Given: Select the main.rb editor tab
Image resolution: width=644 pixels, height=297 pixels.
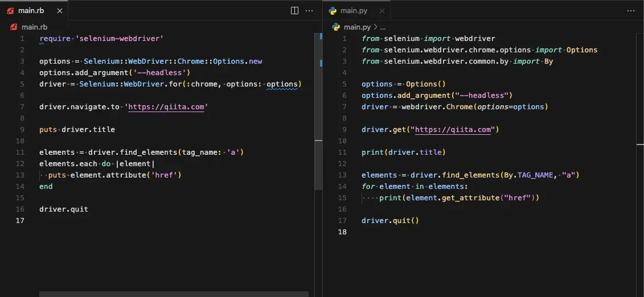Looking at the screenshot, I should click(34, 11).
